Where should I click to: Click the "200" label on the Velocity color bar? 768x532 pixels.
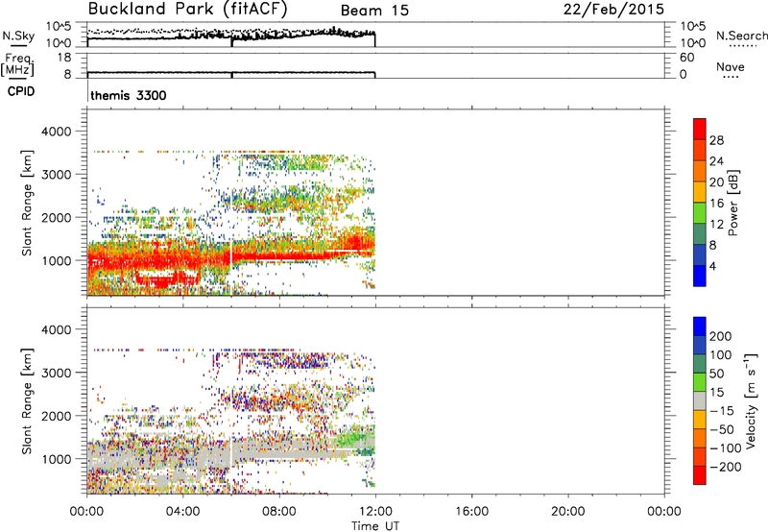721,336
